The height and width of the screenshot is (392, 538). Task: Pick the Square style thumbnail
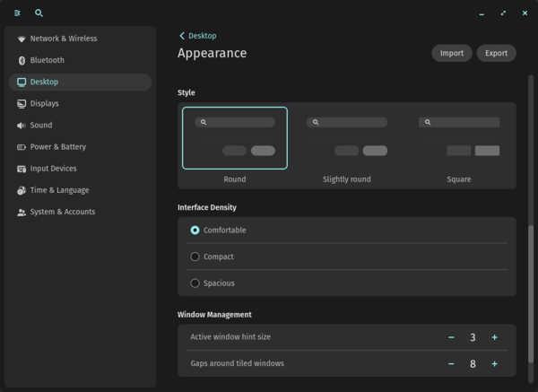click(x=459, y=138)
